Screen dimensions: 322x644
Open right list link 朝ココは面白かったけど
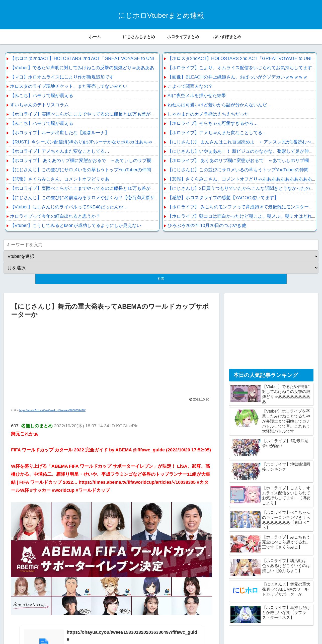(x=241, y=216)
